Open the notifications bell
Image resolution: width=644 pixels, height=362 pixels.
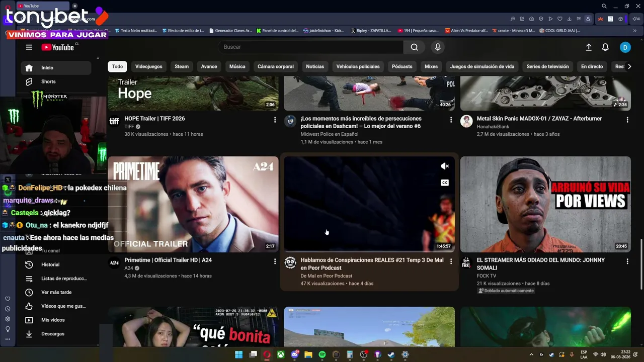[605, 47]
